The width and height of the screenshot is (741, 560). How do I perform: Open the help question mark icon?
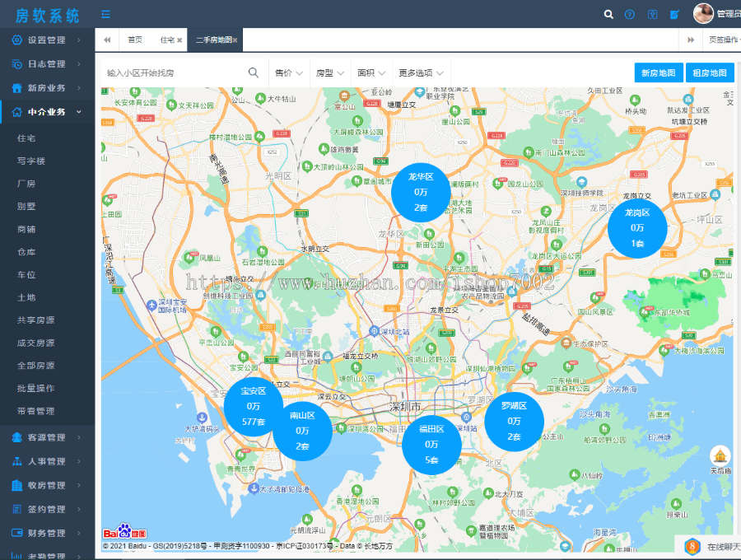[630, 15]
